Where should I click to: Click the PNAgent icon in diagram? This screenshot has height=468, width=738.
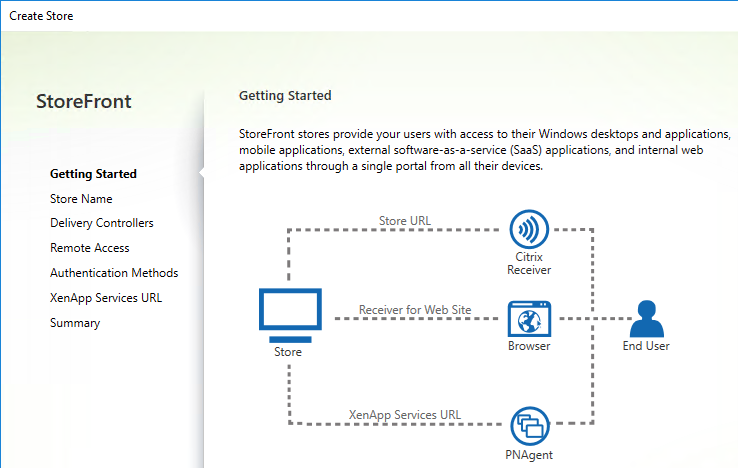tap(529, 426)
